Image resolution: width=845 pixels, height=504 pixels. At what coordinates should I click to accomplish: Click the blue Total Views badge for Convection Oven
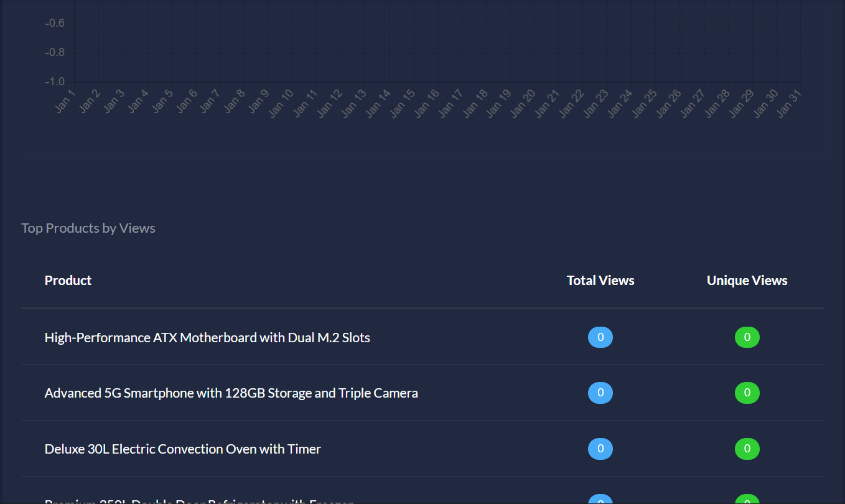(x=600, y=448)
